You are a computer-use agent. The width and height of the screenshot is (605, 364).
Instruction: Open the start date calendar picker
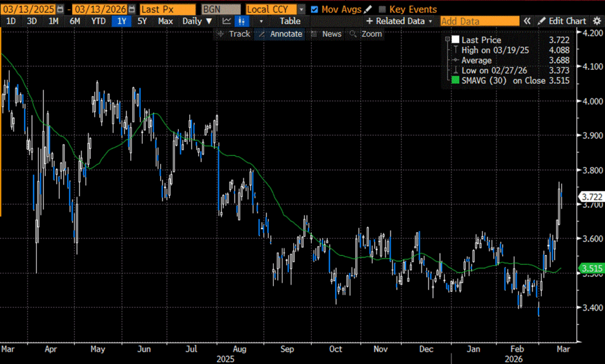point(61,9)
